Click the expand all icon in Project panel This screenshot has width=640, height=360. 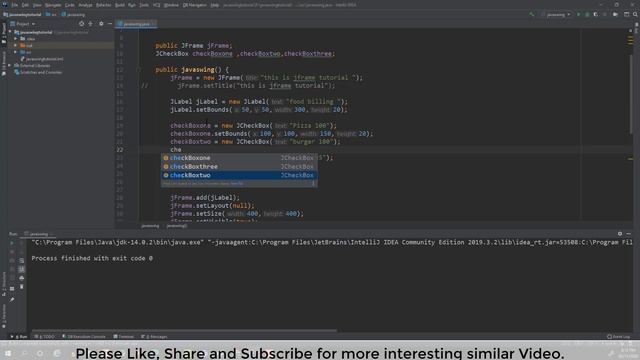click(x=91, y=24)
